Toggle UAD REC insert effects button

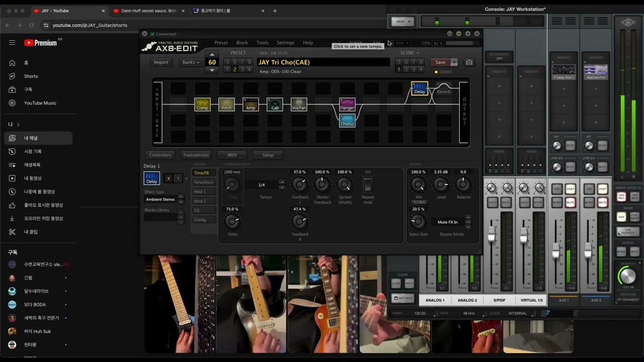tap(621, 196)
